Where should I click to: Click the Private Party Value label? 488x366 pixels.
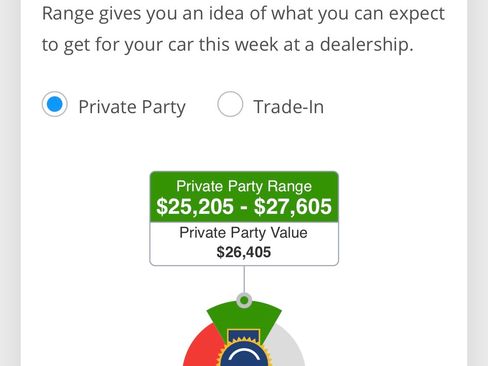244,233
